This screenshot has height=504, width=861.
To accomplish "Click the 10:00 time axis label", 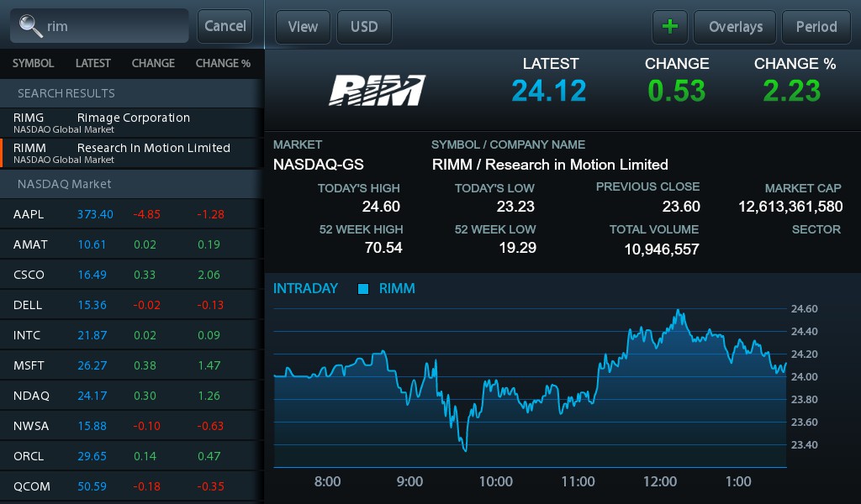I will [496, 481].
